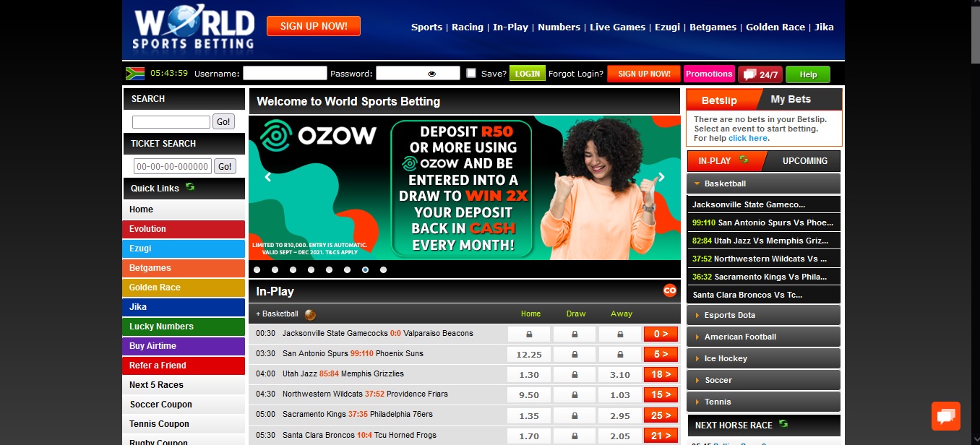
Task: Open the pink Promotions button
Action: (709, 74)
